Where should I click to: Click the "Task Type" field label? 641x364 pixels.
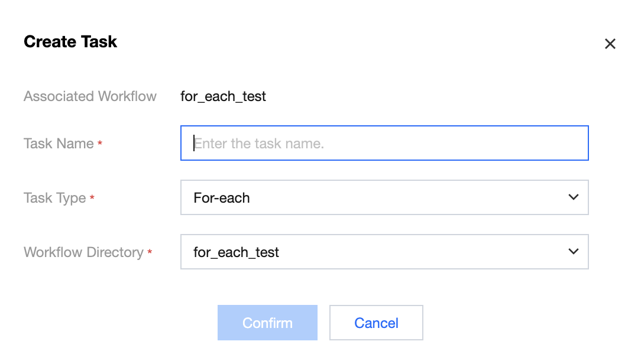(x=54, y=198)
